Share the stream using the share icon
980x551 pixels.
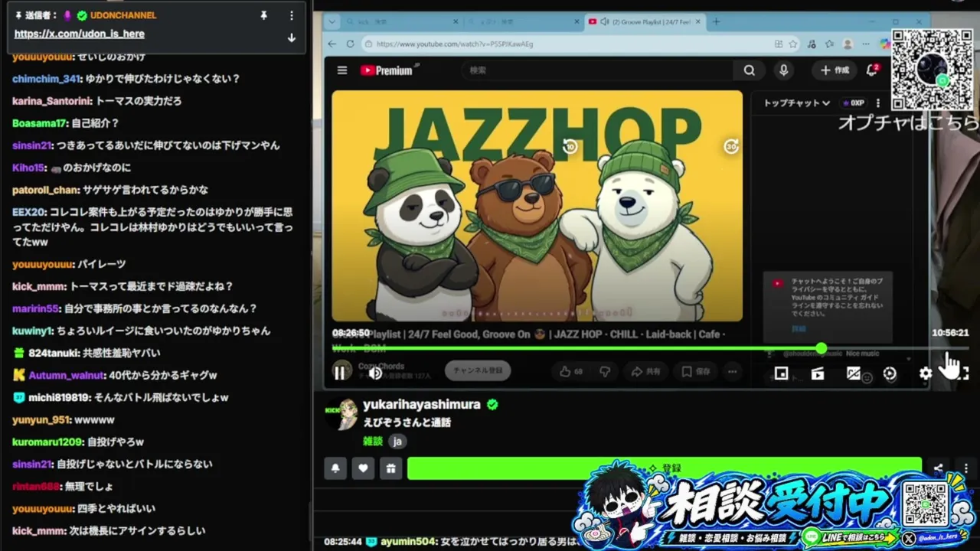point(938,468)
